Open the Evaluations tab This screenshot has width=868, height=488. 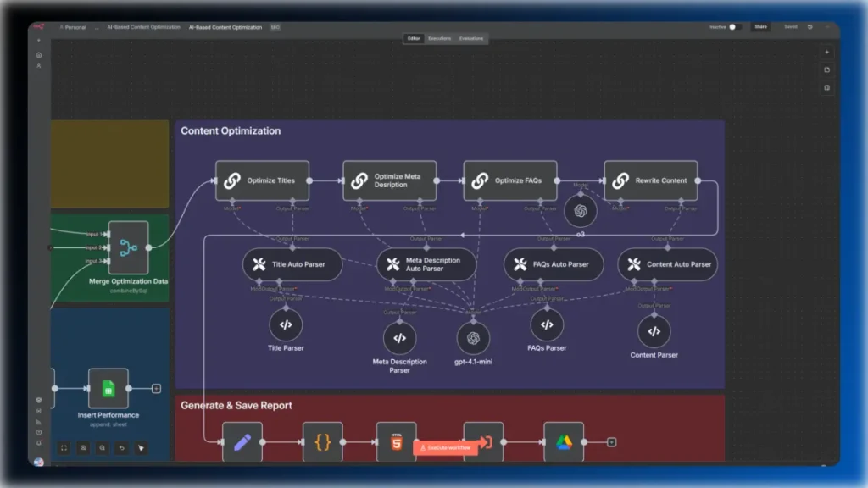(472, 38)
